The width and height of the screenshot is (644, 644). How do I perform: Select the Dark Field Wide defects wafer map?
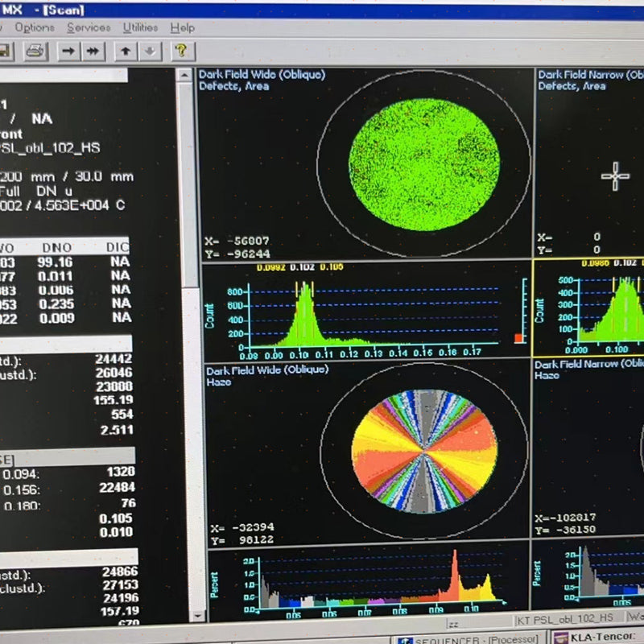point(423,161)
